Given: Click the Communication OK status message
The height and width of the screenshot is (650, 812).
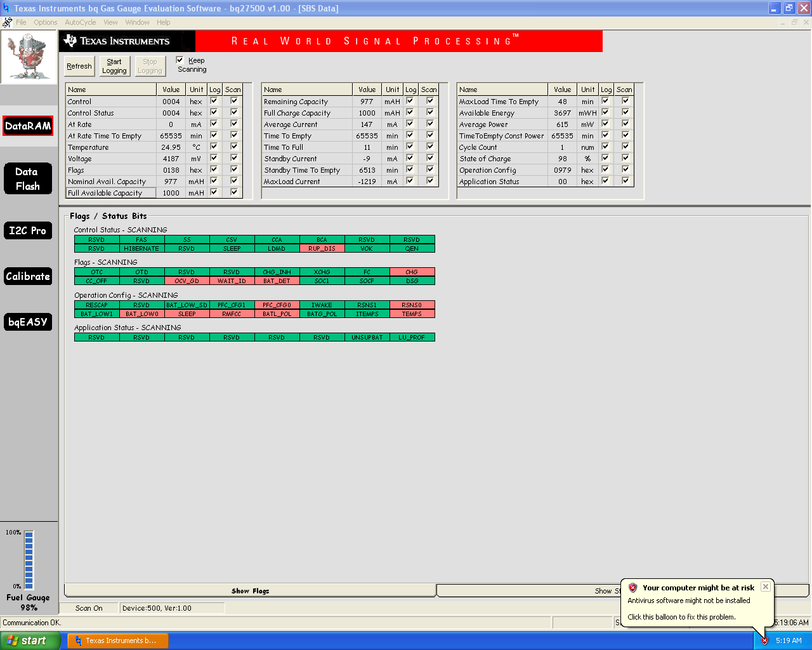Looking at the screenshot, I should pos(32,623).
